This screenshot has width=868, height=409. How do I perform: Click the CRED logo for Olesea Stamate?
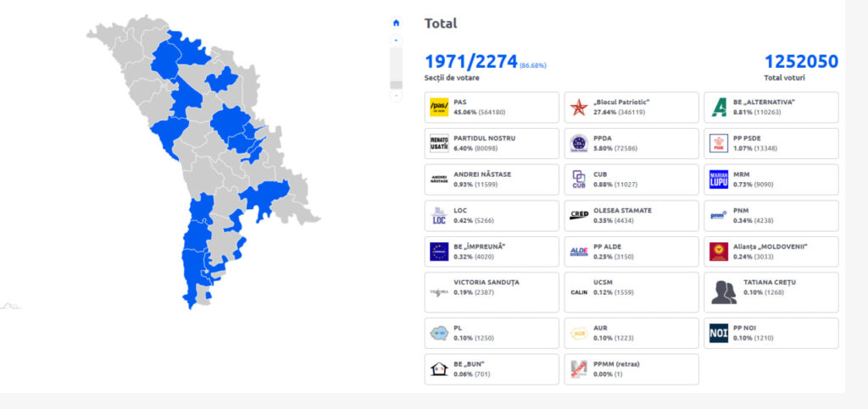tap(578, 215)
